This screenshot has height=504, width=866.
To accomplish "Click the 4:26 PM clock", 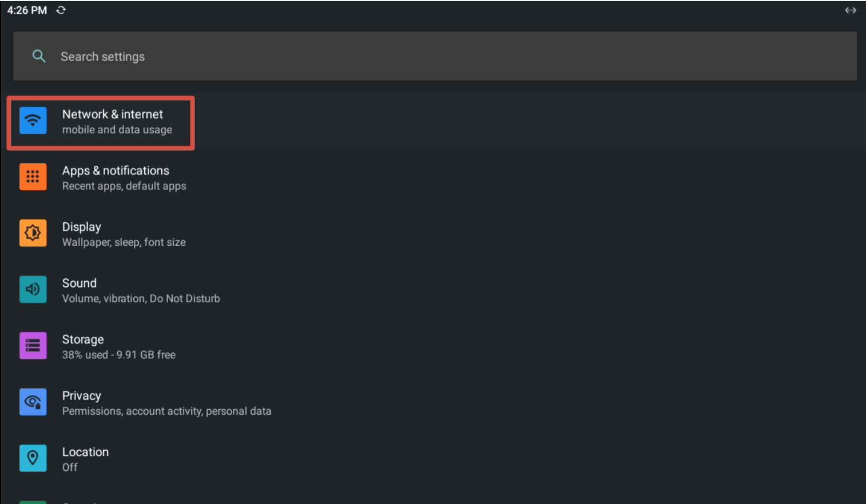I will [27, 10].
